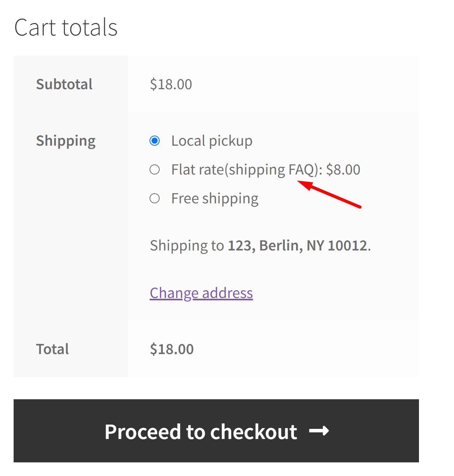
Task: Select the Local pickup radio button
Action: click(x=155, y=141)
